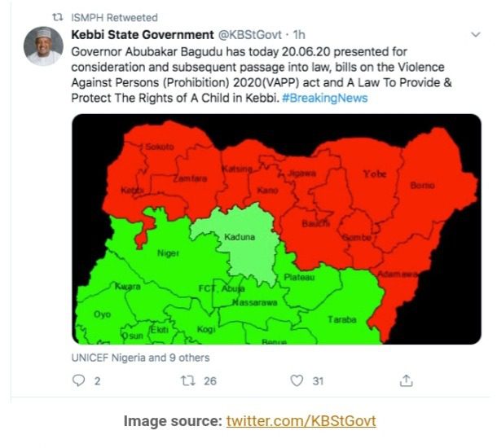Click the Sokoto state on the map
This screenshot has height=448, width=497.
point(153,147)
